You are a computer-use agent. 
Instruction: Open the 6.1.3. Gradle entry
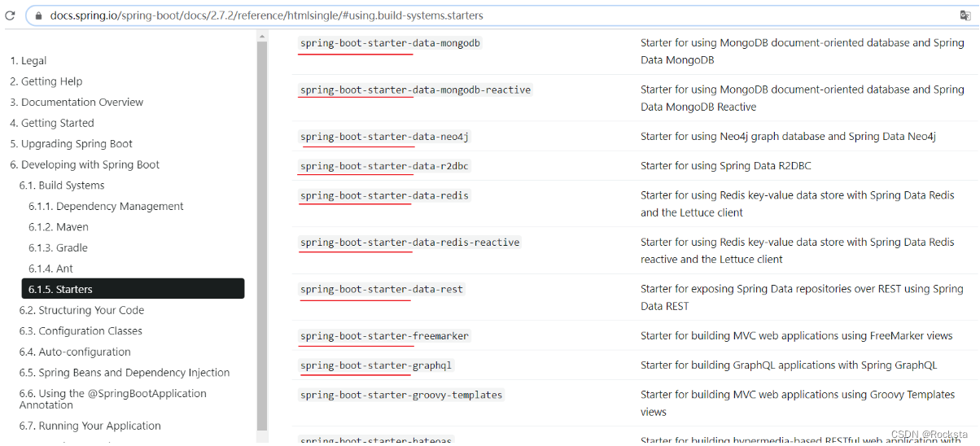coord(58,248)
